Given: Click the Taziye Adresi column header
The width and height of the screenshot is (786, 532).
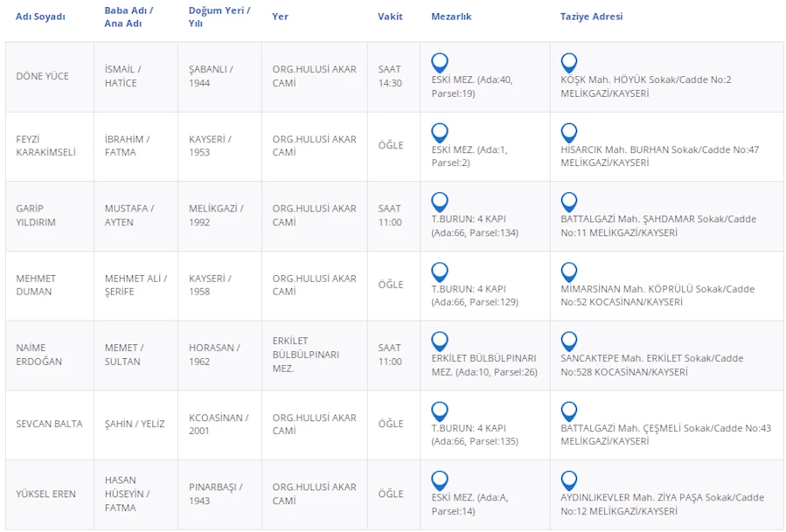Looking at the screenshot, I should (x=591, y=17).
